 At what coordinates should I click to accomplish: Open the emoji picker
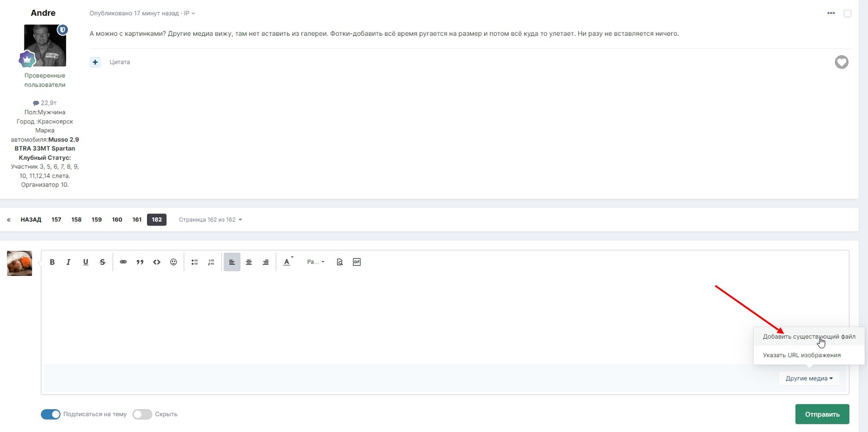pos(174,262)
